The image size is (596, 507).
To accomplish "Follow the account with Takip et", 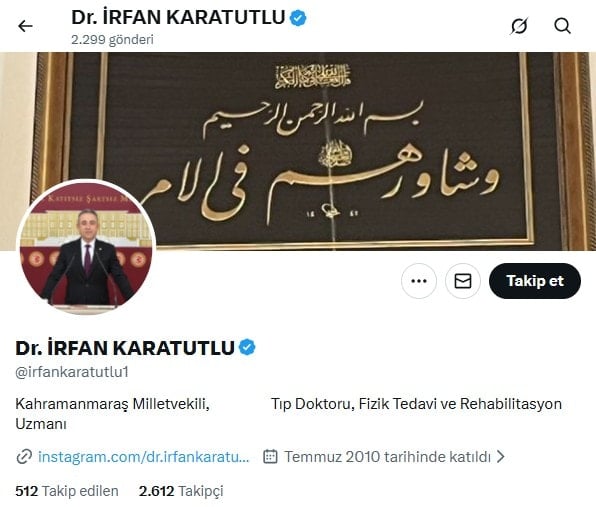I will coord(535,281).
